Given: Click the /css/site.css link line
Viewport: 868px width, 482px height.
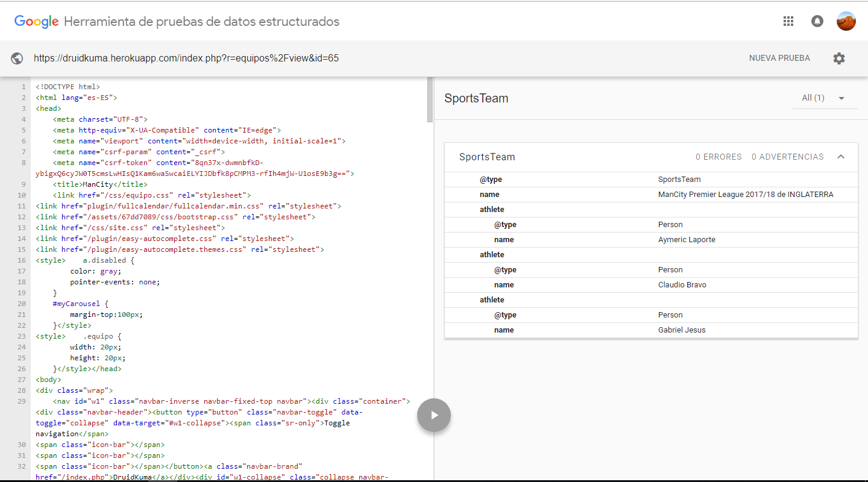Looking at the screenshot, I should click(130, 228).
